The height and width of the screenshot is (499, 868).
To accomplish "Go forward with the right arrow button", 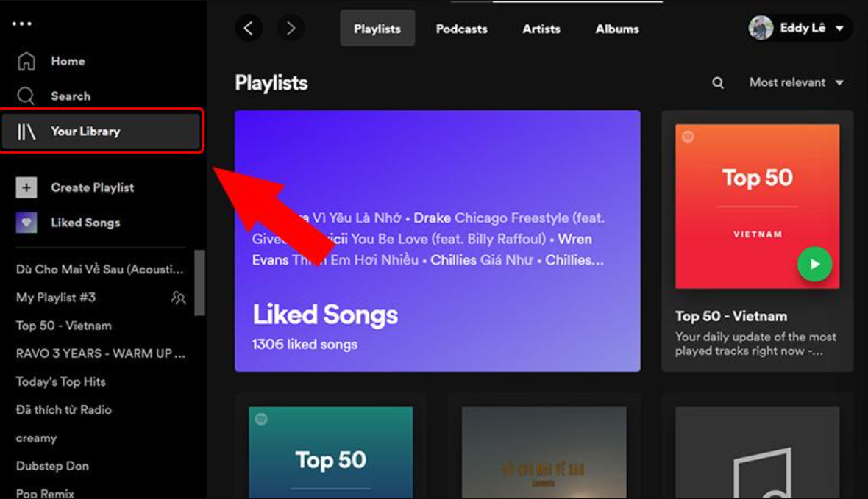I will click(290, 28).
